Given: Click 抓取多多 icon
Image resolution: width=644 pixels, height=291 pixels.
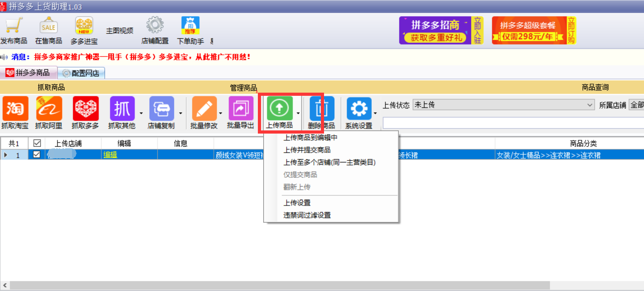Looking at the screenshot, I should pos(86,109).
